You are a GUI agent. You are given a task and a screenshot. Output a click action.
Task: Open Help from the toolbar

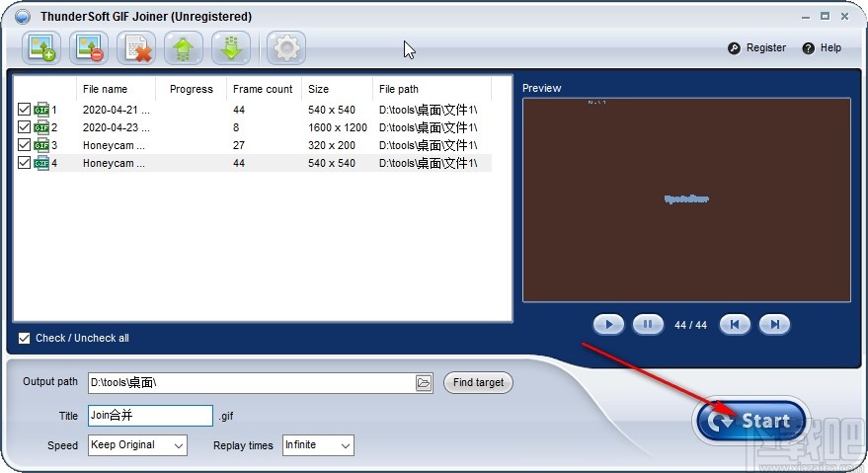click(822, 48)
